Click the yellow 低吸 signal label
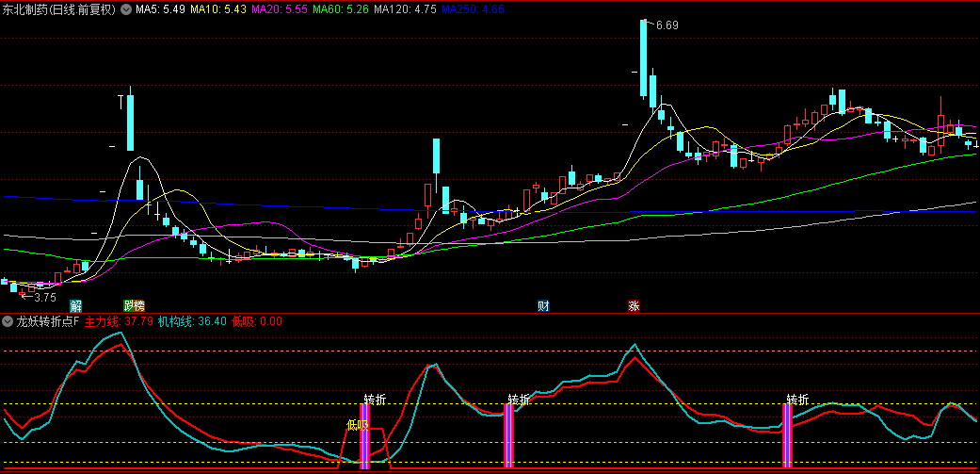The image size is (980, 474). tap(359, 425)
